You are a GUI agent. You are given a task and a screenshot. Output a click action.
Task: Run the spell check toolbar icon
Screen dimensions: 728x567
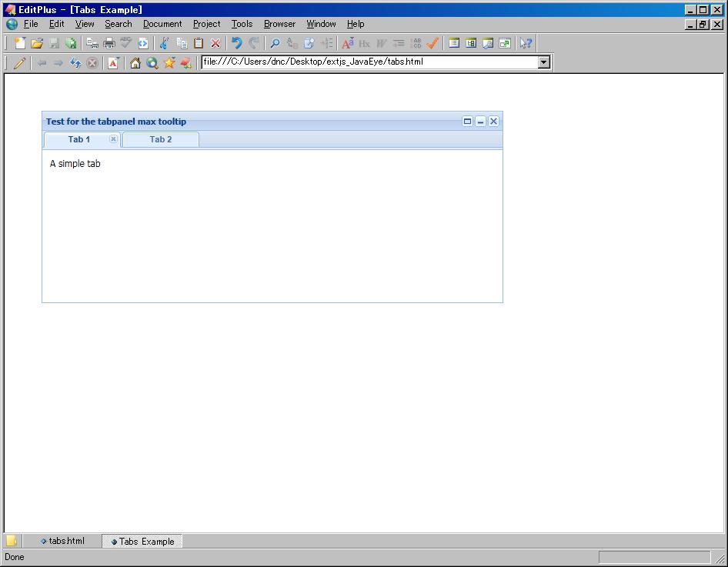(x=126, y=43)
